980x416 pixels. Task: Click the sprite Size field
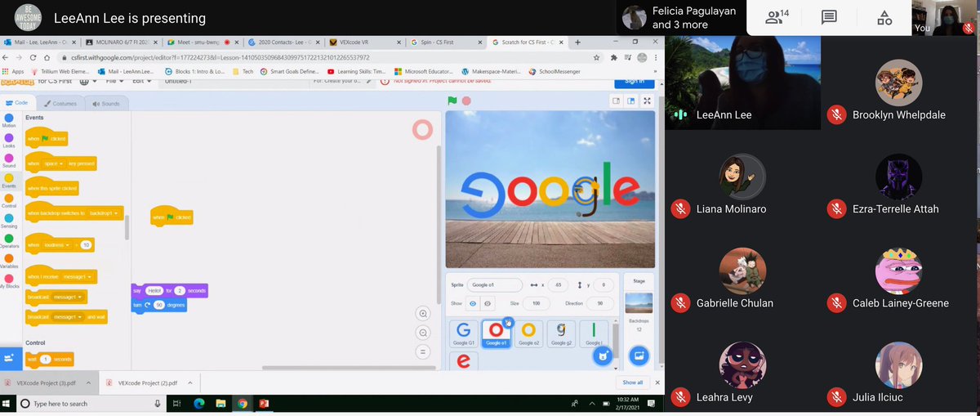(x=537, y=303)
